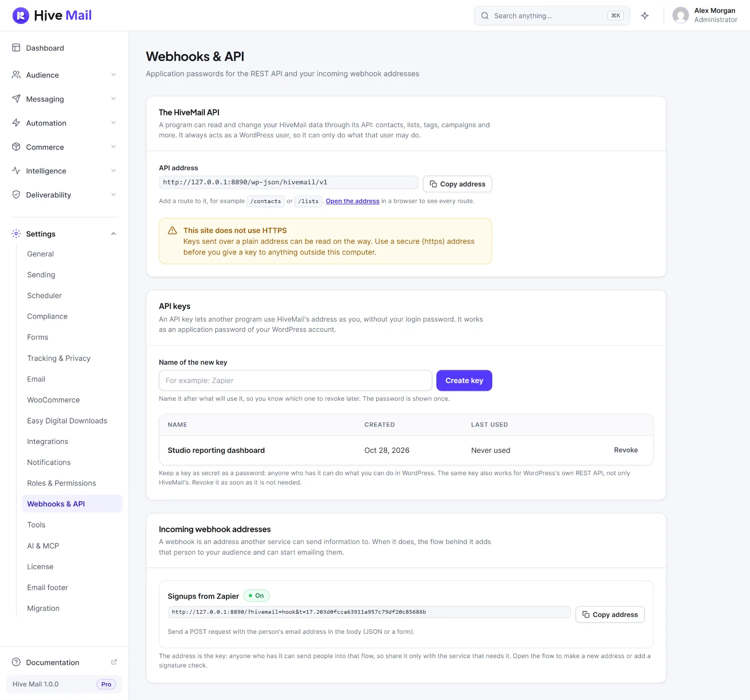This screenshot has height=700, width=750.
Task: Click the Automation lightning bolt icon
Action: [x=16, y=123]
